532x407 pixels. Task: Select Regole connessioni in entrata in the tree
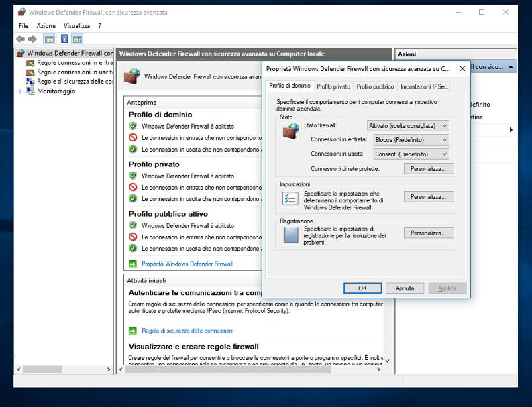(x=74, y=63)
